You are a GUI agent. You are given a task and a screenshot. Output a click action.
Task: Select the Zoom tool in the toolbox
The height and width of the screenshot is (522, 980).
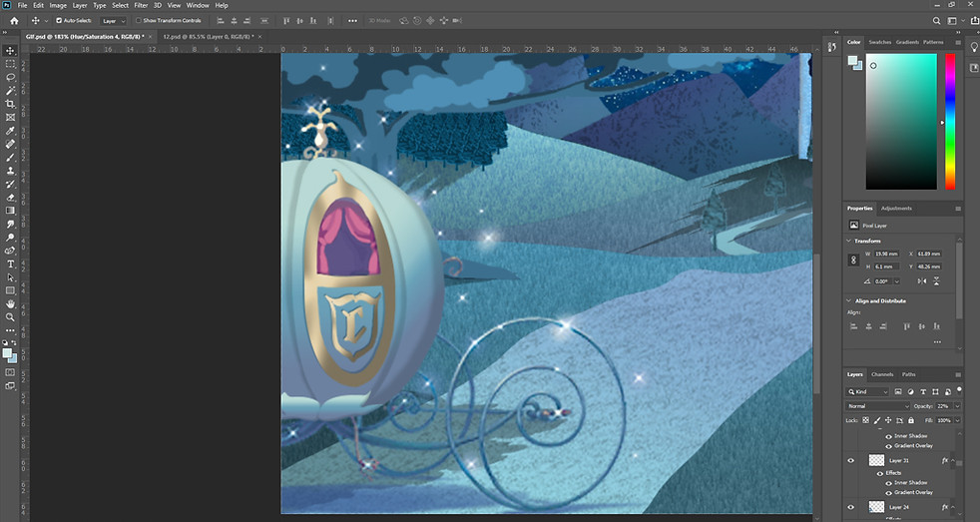point(10,317)
